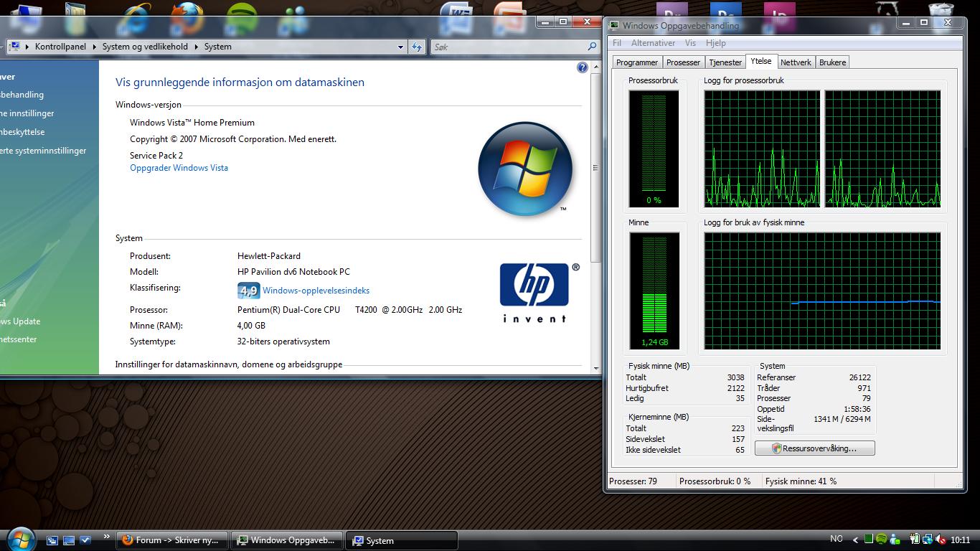
Task: Click the muted volume tray icon
Action: pos(940,540)
